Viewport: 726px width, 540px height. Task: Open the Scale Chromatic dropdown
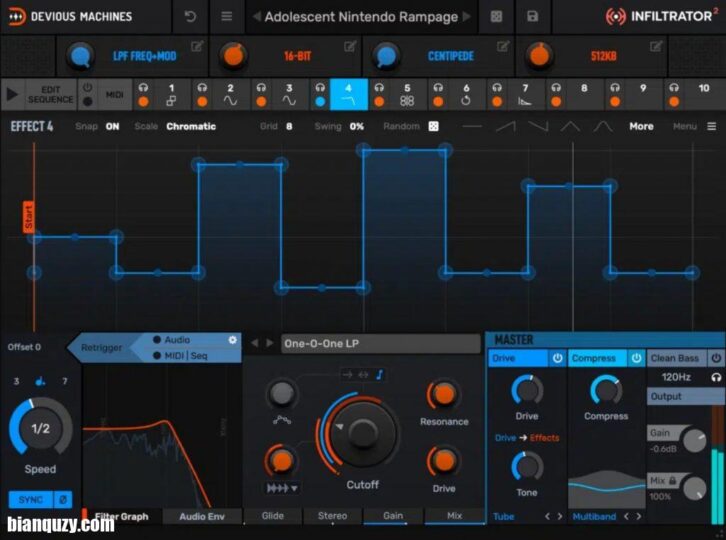[x=190, y=127]
